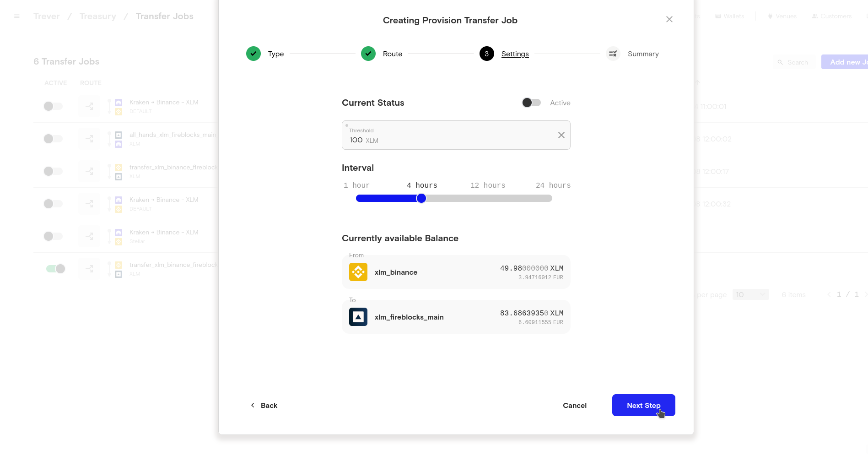Toggle the Active status switch
868x456 pixels.
[531, 103]
